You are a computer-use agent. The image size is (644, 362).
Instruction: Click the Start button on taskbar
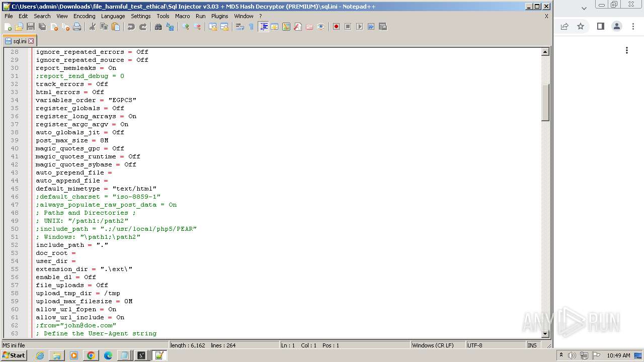[x=14, y=355]
